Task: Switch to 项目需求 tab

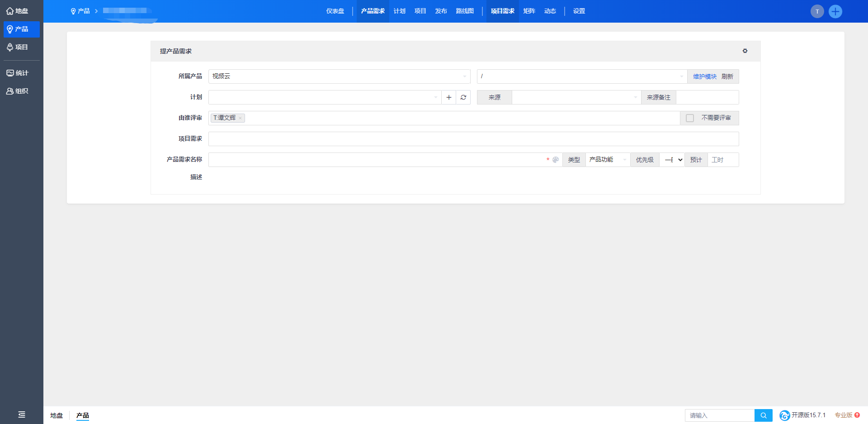Action: coord(503,11)
